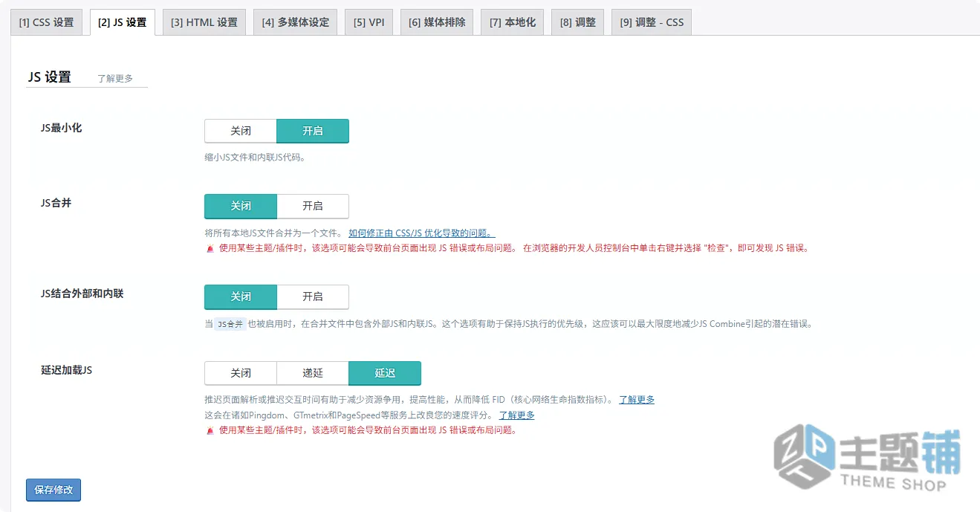Choose 延迟 for 延迟加载JS
Viewport: 980px width, 512px height.
pos(385,373)
